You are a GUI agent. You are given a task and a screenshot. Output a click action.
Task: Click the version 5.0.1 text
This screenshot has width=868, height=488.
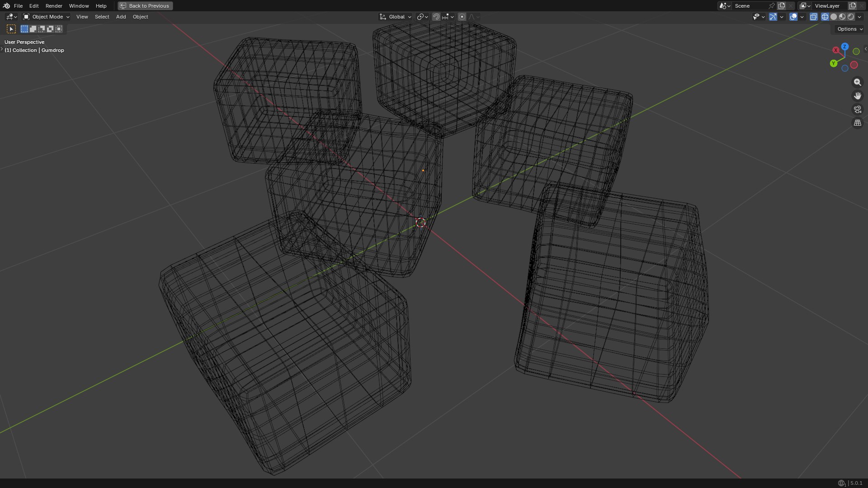[856, 483]
